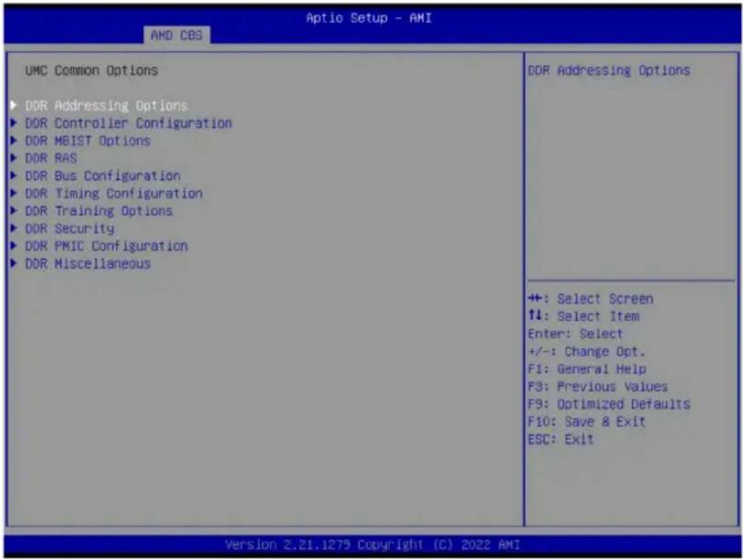Open the AMD CBS tab
Viewport: 743px width, 560px height.
pos(177,35)
